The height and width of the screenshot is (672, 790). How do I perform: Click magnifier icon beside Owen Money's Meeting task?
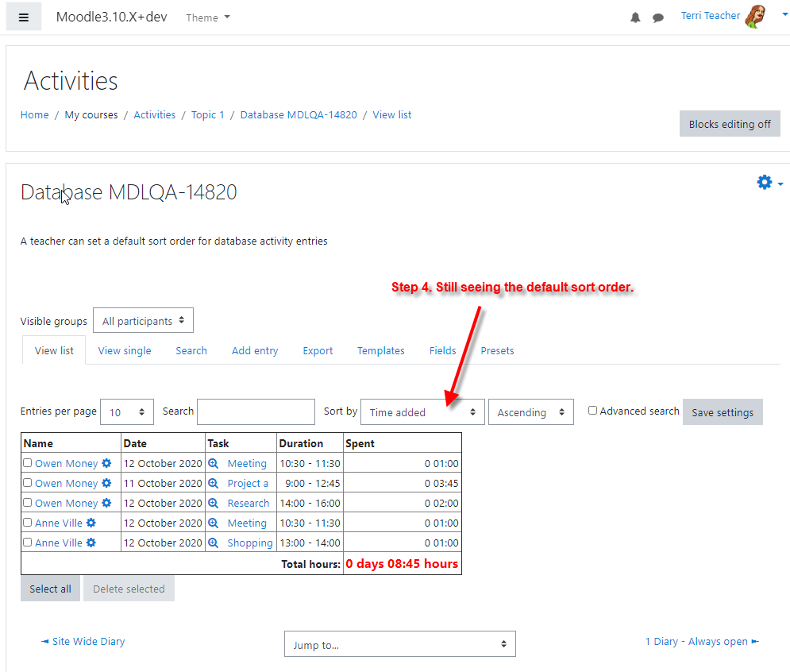pyautogui.click(x=213, y=463)
